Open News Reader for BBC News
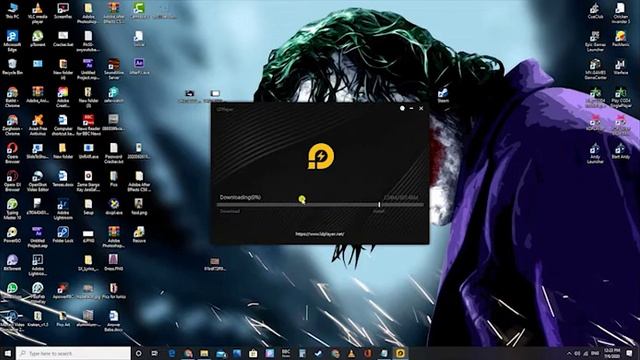Image resolution: width=640 pixels, height=360 pixels. coord(88,125)
